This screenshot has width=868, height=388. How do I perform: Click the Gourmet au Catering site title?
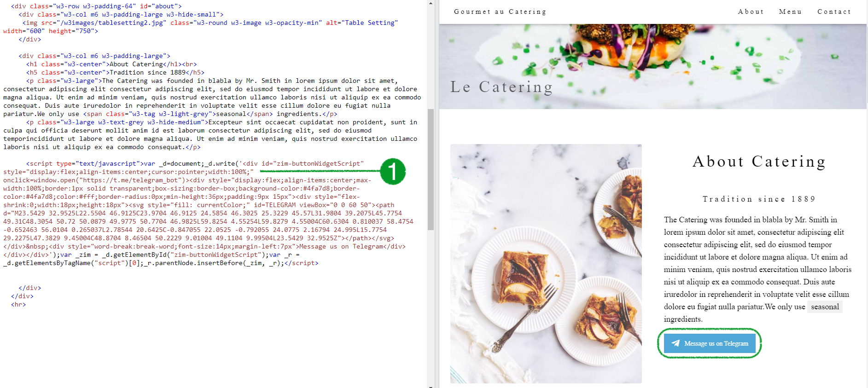point(500,12)
